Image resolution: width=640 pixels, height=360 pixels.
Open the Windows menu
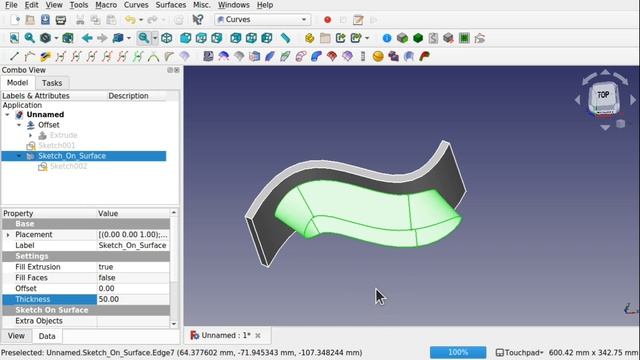233,5
